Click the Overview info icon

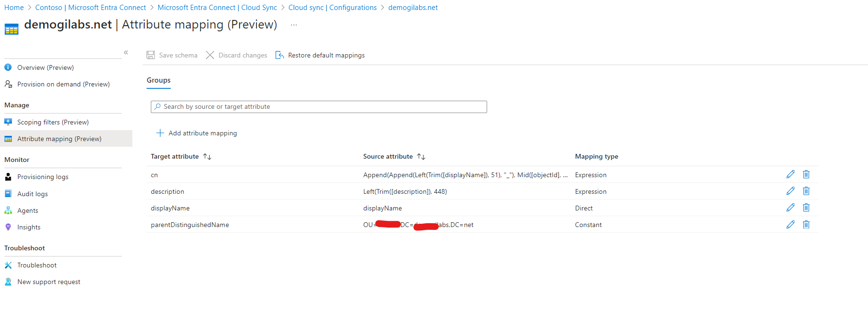point(8,67)
